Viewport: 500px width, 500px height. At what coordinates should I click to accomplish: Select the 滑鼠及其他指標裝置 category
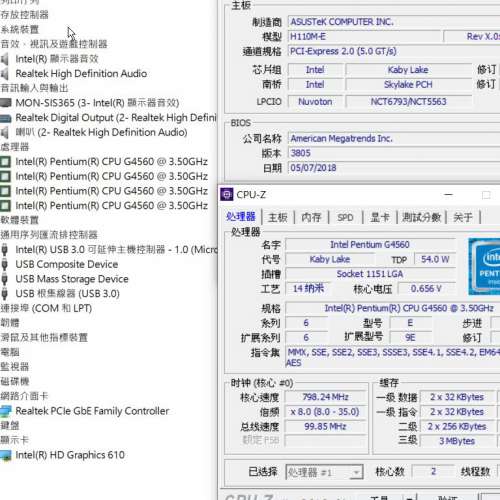(44, 338)
